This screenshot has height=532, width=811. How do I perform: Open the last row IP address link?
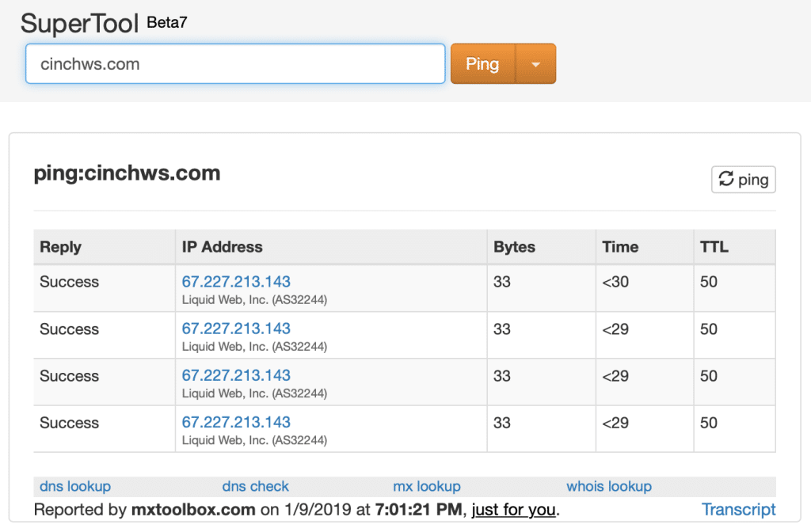(x=236, y=422)
